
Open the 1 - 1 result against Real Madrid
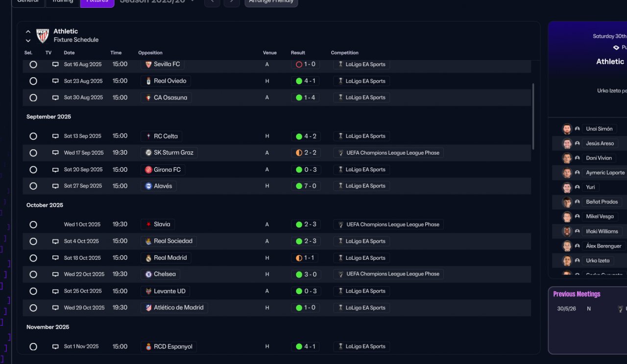click(x=306, y=258)
